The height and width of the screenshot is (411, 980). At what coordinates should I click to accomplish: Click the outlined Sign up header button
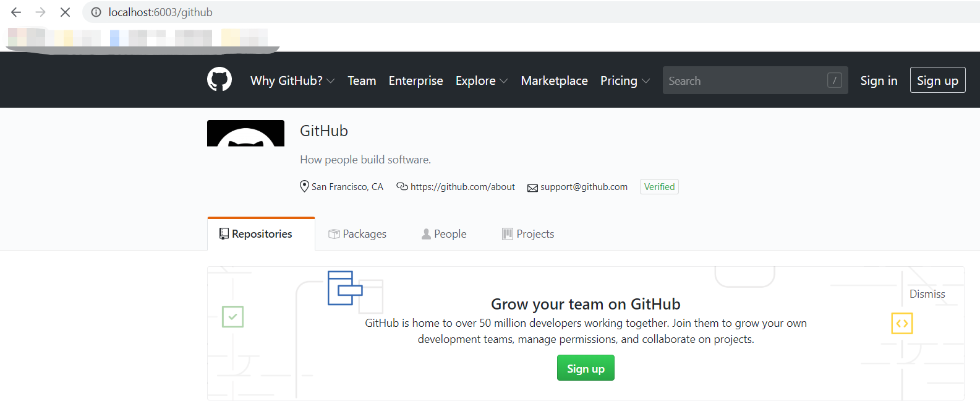pyautogui.click(x=937, y=80)
